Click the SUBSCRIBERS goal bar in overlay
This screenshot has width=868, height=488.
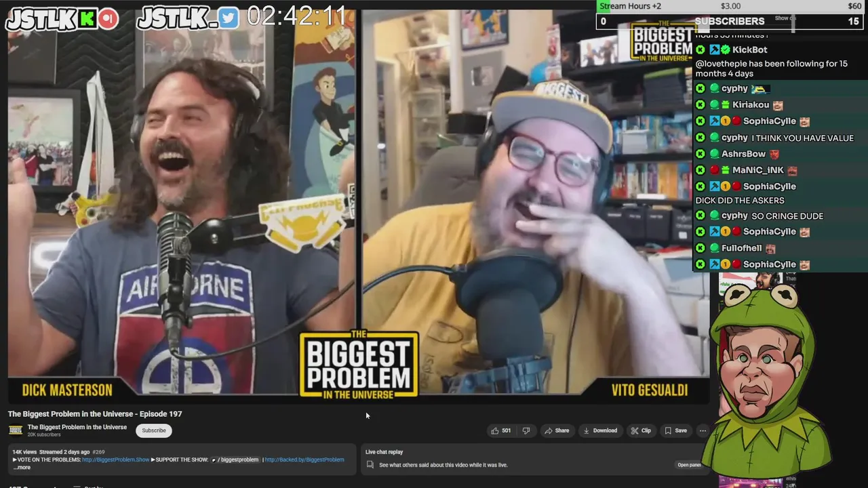729,21
